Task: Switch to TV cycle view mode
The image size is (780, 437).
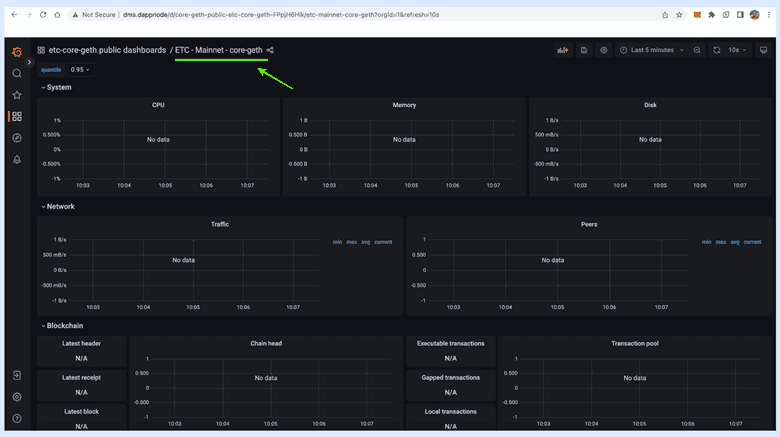Action: [763, 50]
